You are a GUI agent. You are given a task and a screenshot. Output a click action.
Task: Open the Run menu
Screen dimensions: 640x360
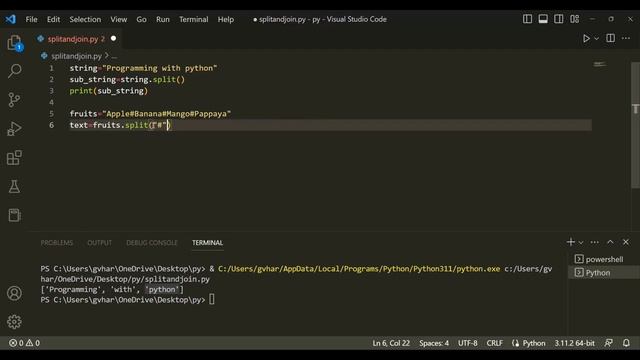tap(163, 19)
